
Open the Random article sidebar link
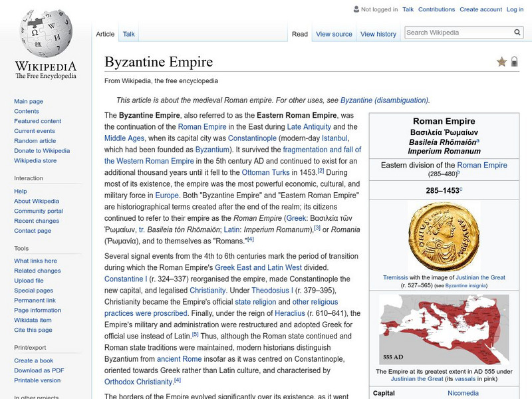click(x=35, y=141)
